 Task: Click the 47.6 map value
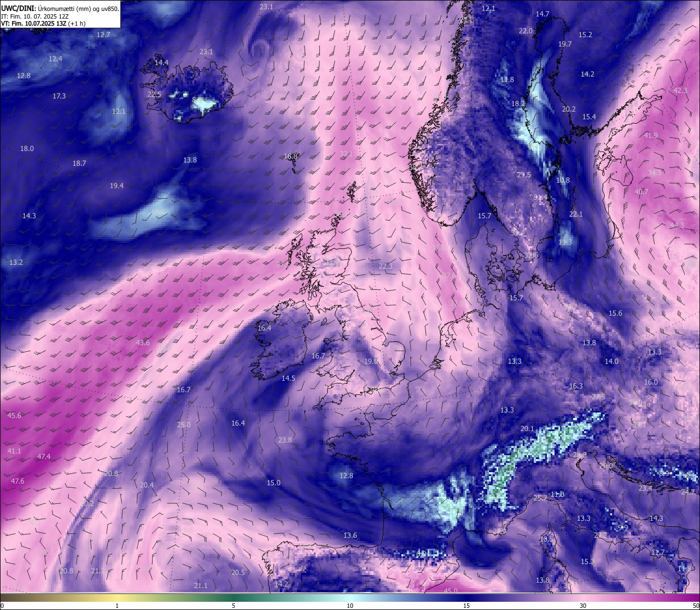coord(17,481)
